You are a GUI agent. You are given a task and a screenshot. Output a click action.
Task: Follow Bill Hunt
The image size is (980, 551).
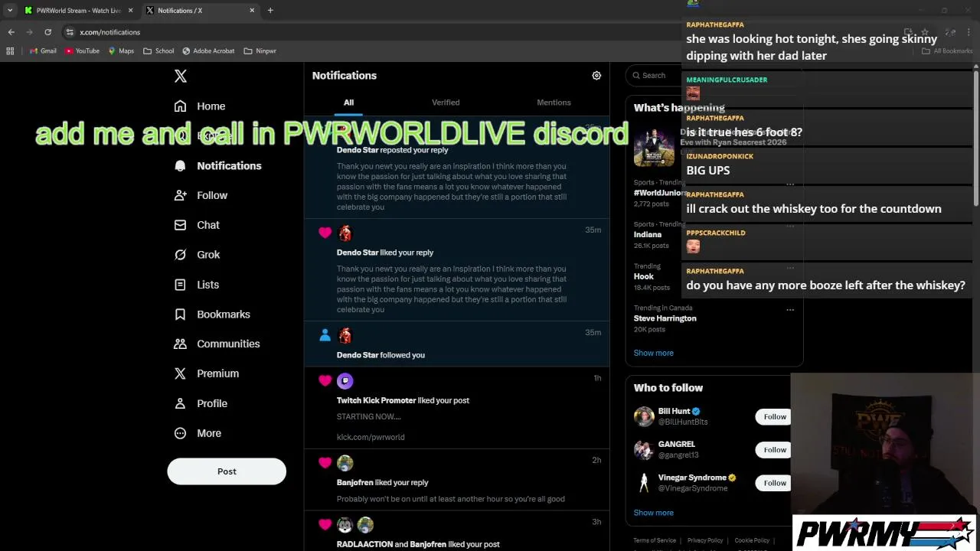[775, 417]
